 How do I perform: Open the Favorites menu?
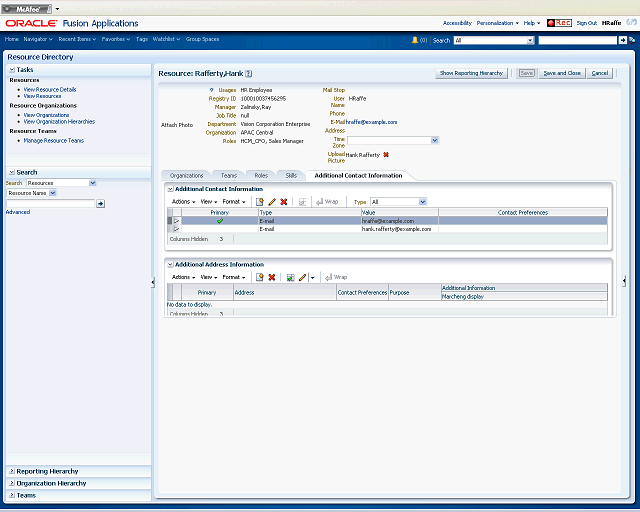coord(116,39)
